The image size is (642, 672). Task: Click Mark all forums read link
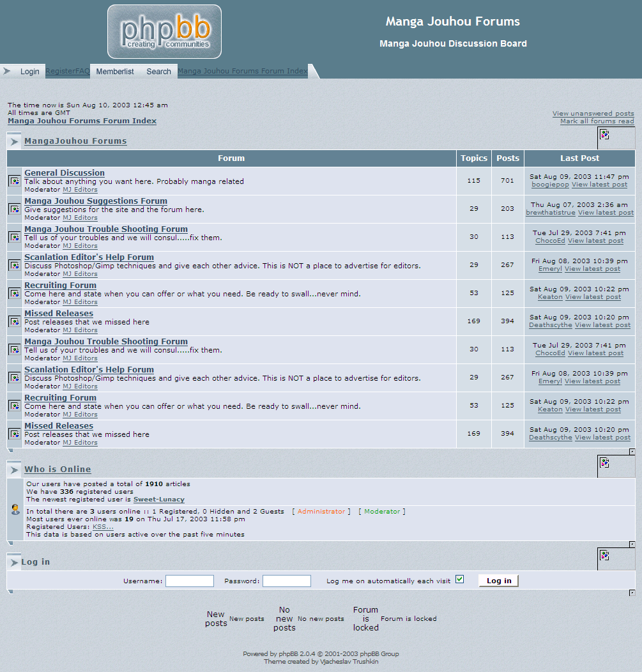tap(597, 121)
